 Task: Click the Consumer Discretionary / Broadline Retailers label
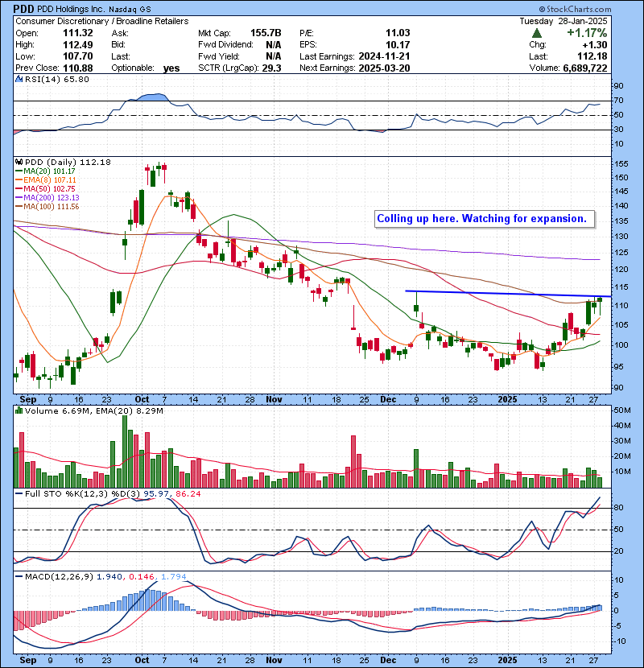(102, 21)
